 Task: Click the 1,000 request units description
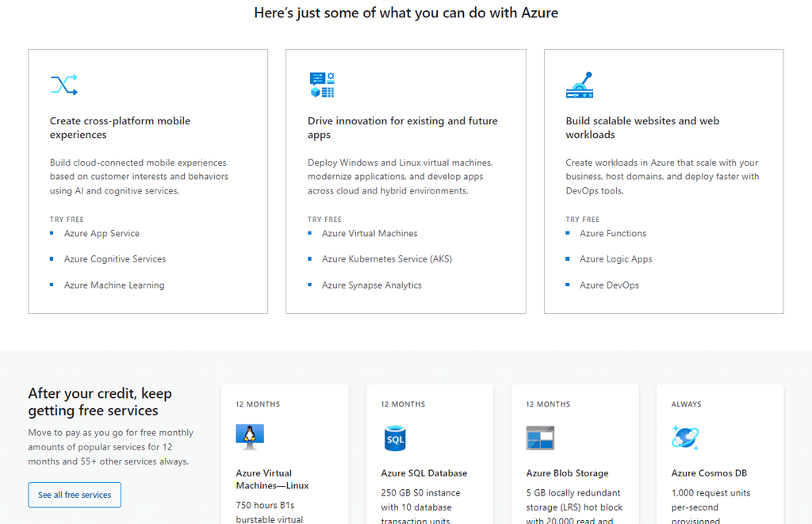point(710,507)
